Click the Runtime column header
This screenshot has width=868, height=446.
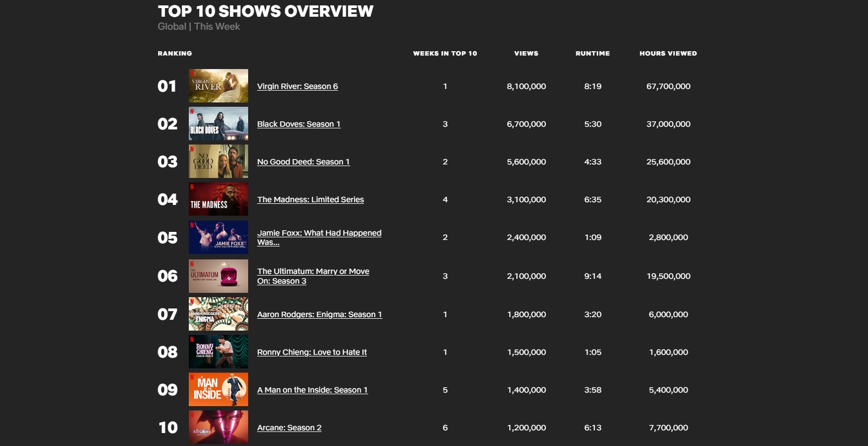tap(593, 53)
